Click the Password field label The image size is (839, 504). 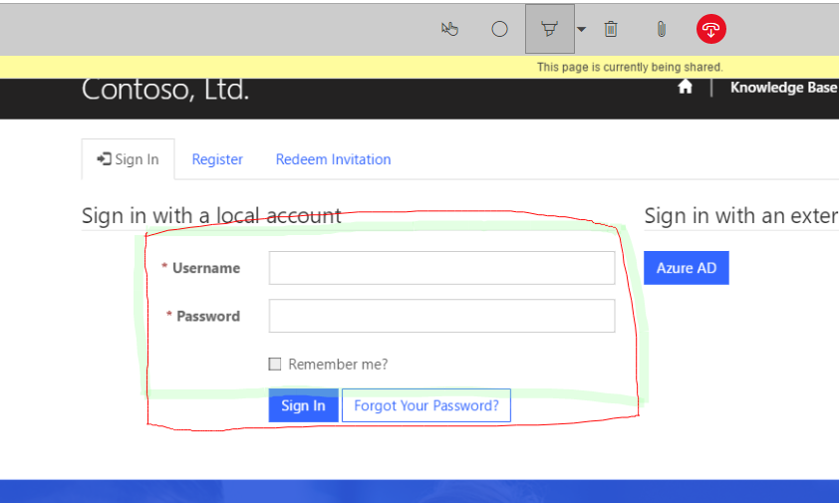(x=208, y=316)
